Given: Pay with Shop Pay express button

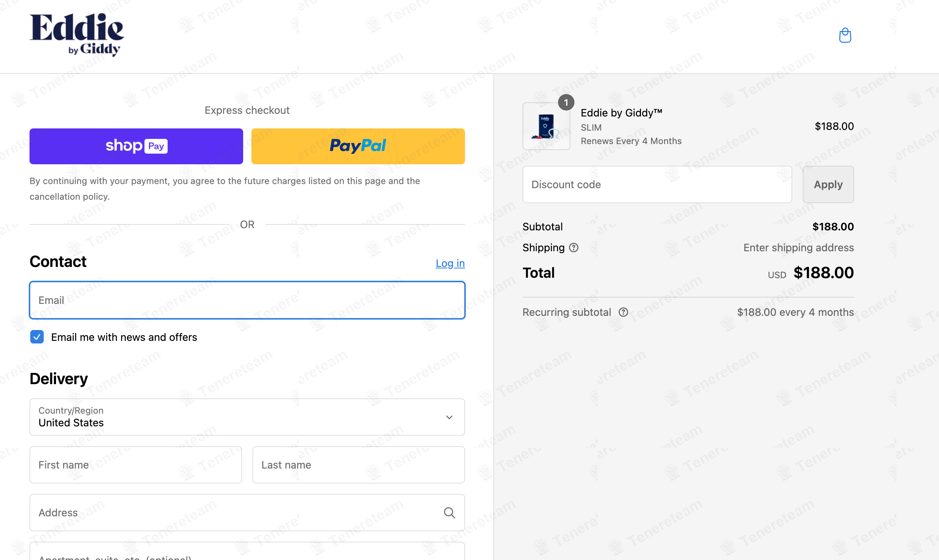Looking at the screenshot, I should [x=136, y=146].
